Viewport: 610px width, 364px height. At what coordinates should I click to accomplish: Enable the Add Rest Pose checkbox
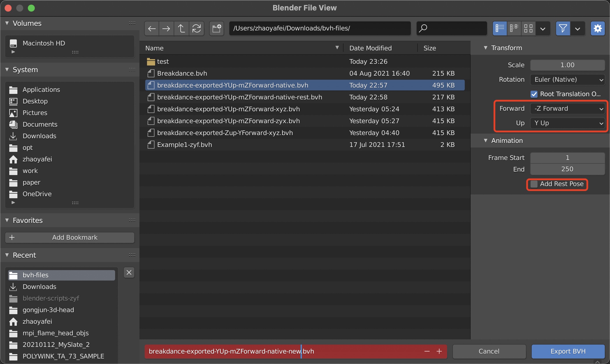pyautogui.click(x=534, y=184)
